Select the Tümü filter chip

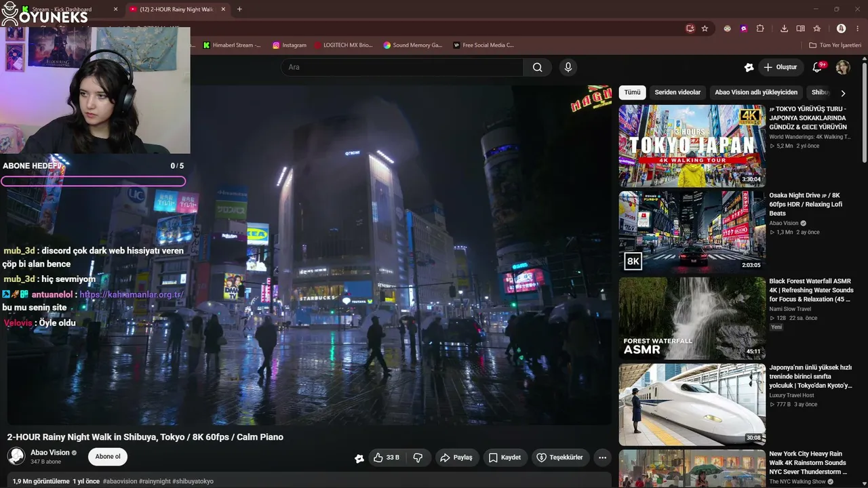(632, 92)
